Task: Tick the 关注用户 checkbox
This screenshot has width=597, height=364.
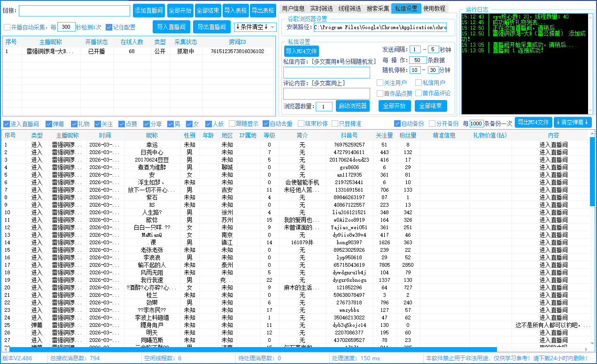Action: (380, 83)
